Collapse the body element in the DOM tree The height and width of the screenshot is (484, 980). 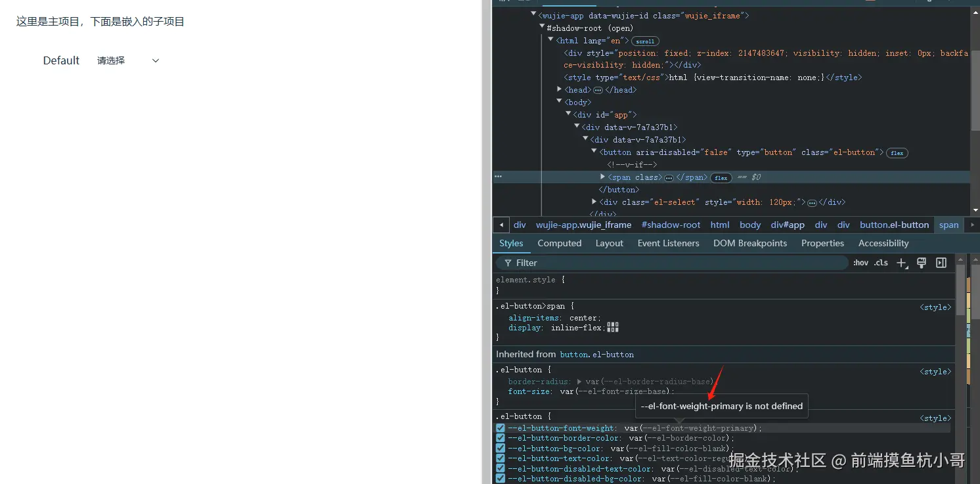(x=559, y=102)
